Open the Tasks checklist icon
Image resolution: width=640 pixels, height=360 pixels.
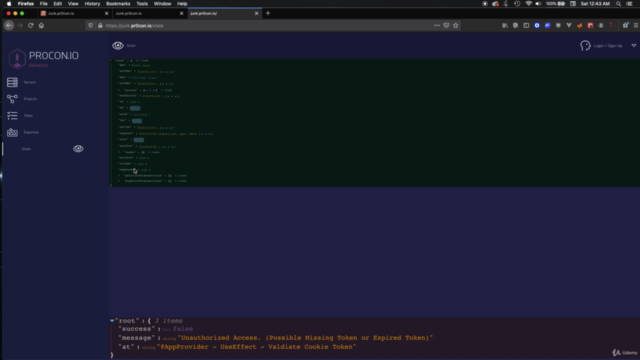(12, 116)
